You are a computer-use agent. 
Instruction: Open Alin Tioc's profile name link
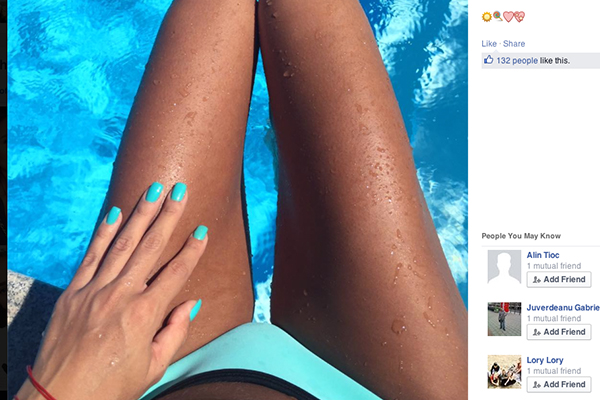click(x=543, y=255)
